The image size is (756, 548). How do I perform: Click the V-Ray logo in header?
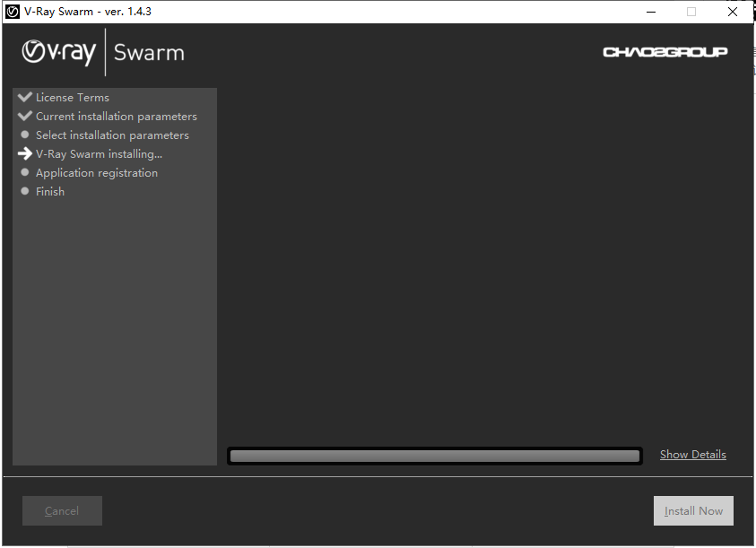pyautogui.click(x=59, y=52)
